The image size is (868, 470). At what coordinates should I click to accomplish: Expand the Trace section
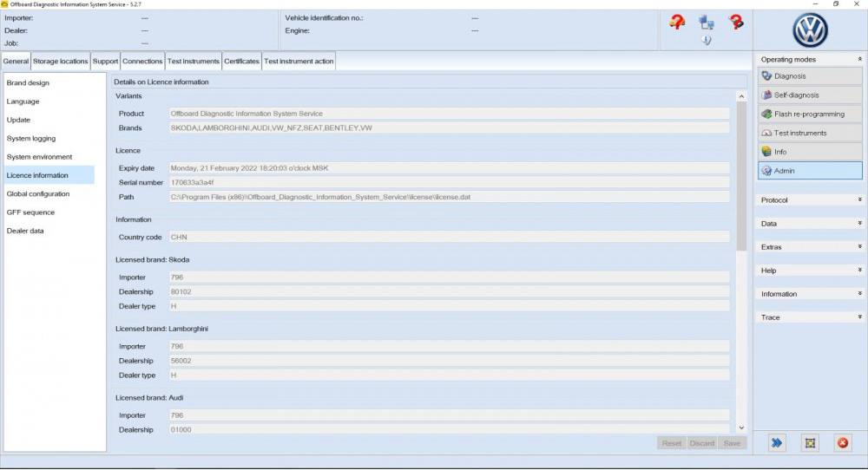click(810, 317)
